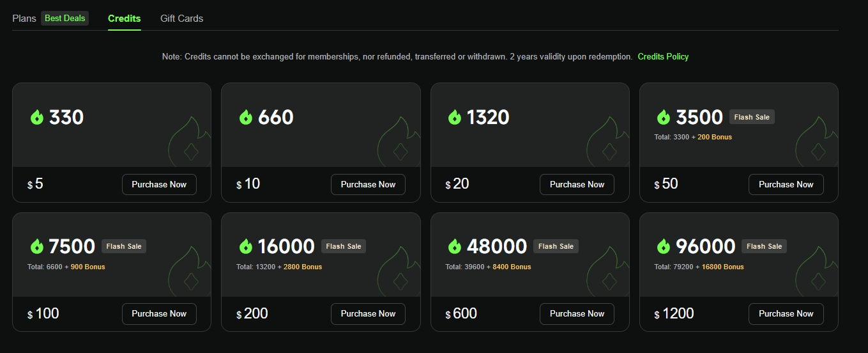Click the flame icon beside 1320 credits
Image resolution: width=868 pixels, height=353 pixels.
[455, 117]
